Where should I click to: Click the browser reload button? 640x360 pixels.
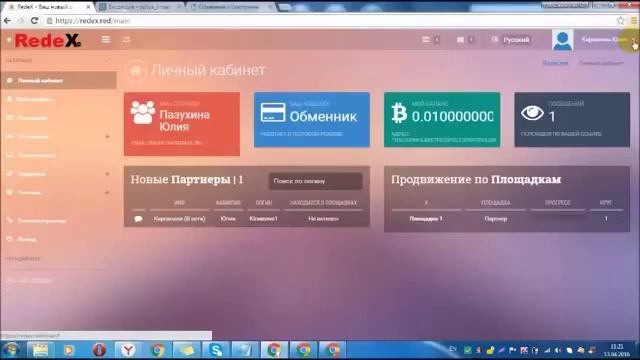point(34,21)
